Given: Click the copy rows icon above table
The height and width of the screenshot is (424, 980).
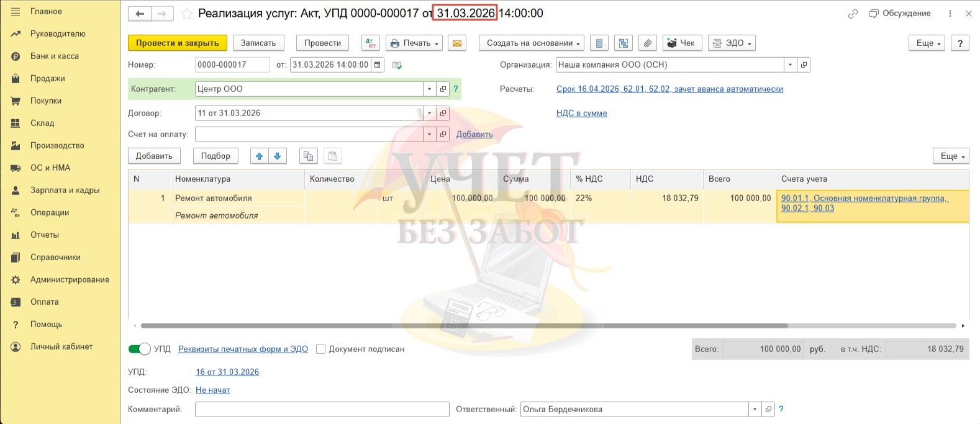Looking at the screenshot, I should pyautogui.click(x=308, y=156).
